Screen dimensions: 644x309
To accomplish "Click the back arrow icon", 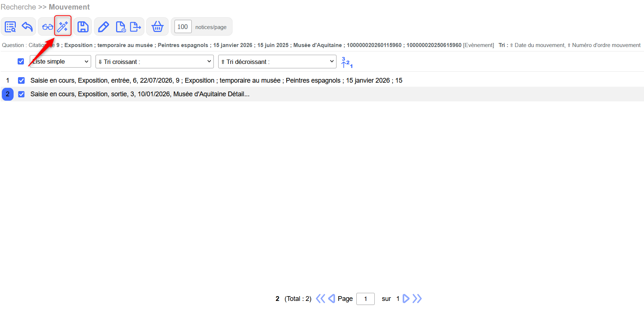I will [x=27, y=27].
